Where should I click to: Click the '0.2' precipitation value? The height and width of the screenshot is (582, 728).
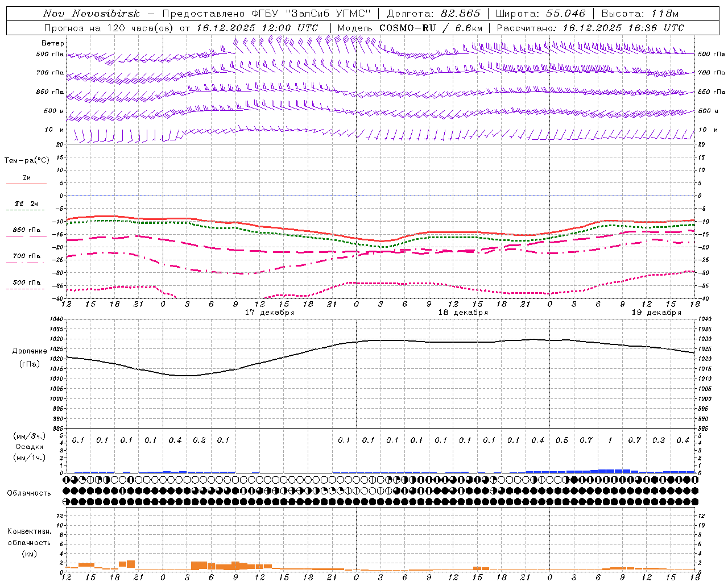(199, 440)
